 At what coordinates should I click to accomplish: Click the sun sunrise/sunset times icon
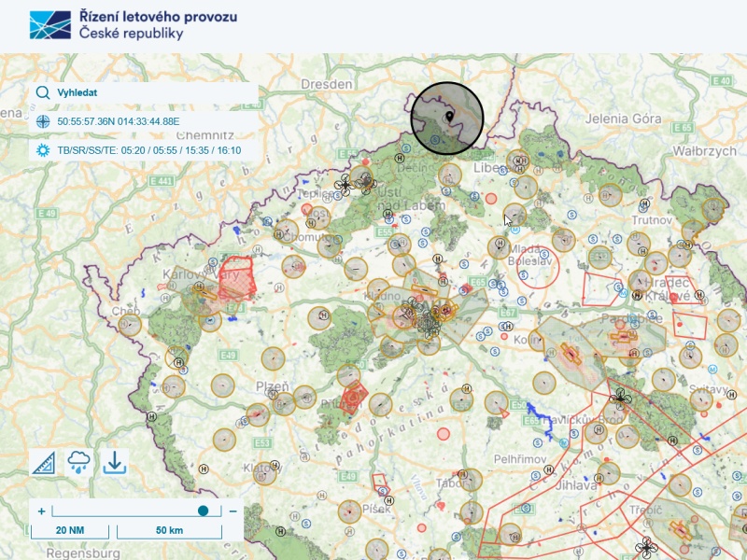[x=43, y=149]
